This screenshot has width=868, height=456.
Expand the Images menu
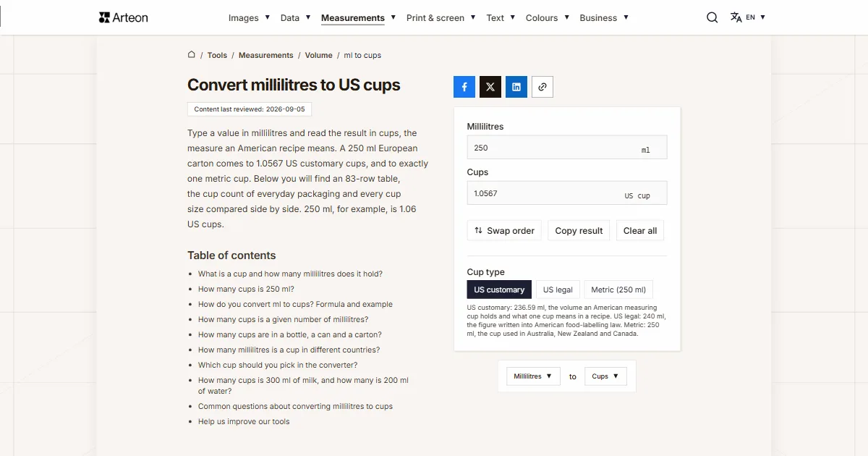pos(249,17)
